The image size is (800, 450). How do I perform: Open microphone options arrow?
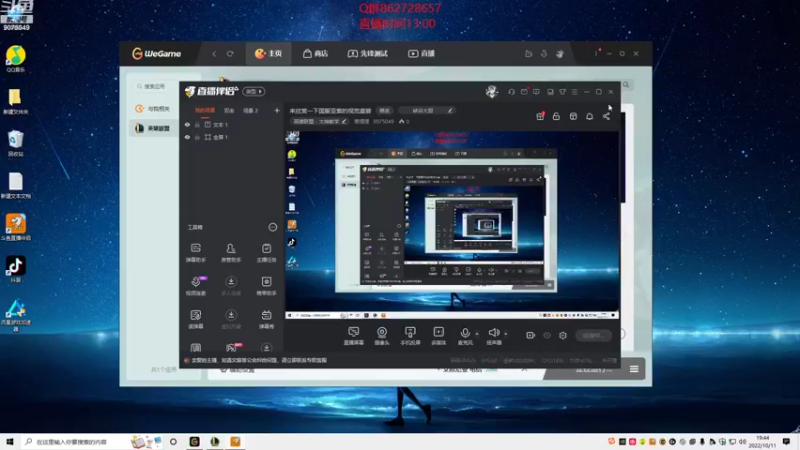[477, 334]
